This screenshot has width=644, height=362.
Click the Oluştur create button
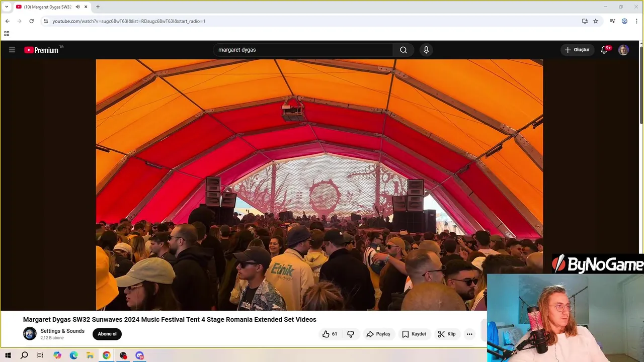577,50
